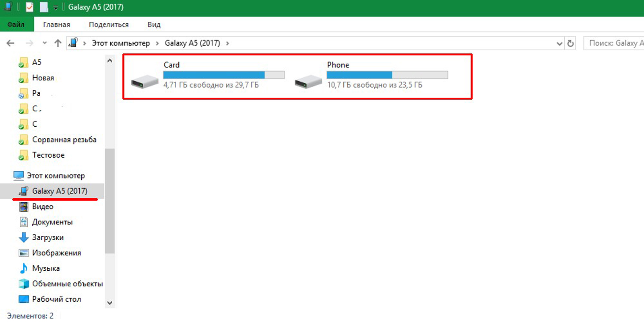This screenshot has width=644, height=323.
Task: Click status bar text Элементов: 2
Action: click(x=30, y=316)
